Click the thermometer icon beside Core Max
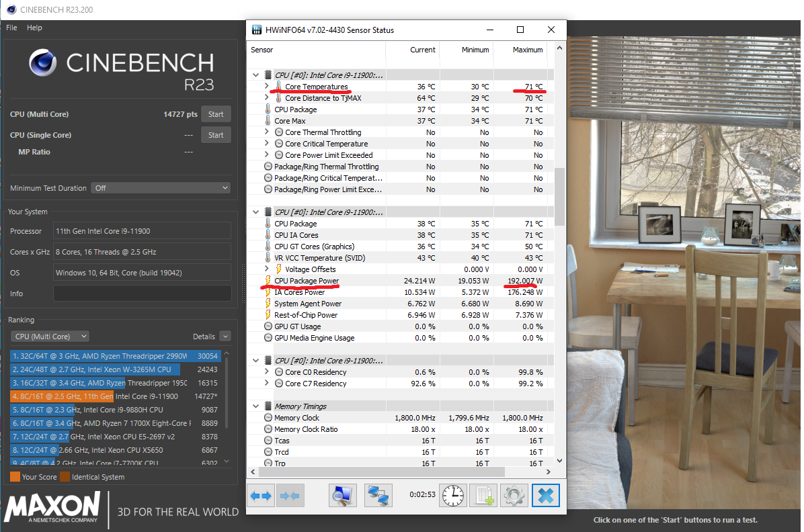 coord(268,120)
